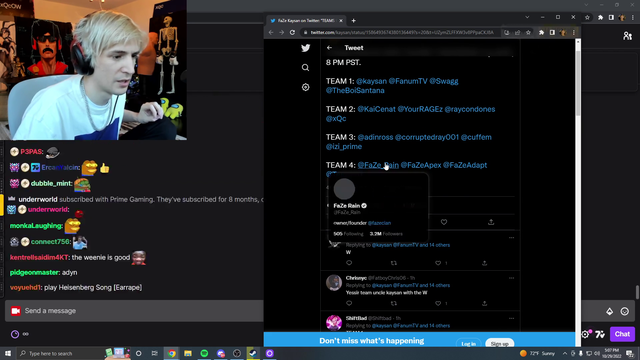Open Twitter Explore search icon in sidebar
Image resolution: width=640 pixels, height=360 pixels.
305,68
